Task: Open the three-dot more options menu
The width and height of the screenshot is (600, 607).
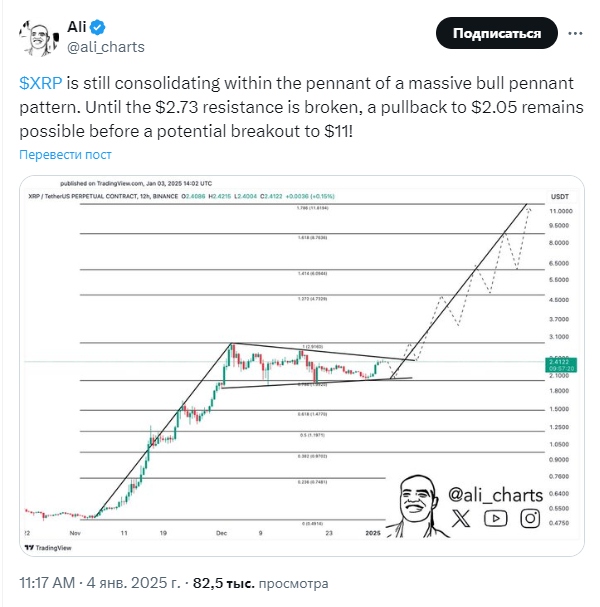Action: (x=575, y=33)
